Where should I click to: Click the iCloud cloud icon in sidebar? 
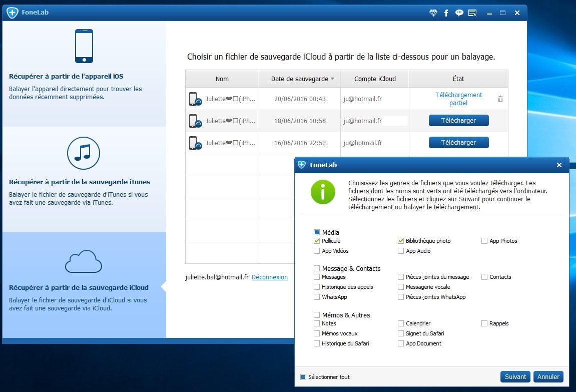click(x=84, y=261)
